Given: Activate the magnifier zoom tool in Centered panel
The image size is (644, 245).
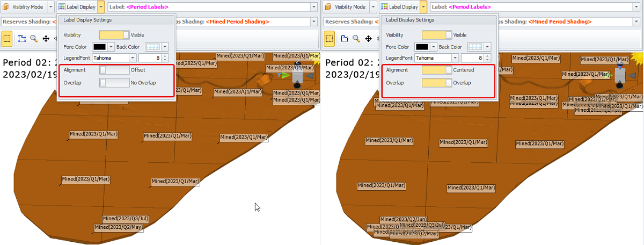Looking at the screenshot, I should 356,39.
